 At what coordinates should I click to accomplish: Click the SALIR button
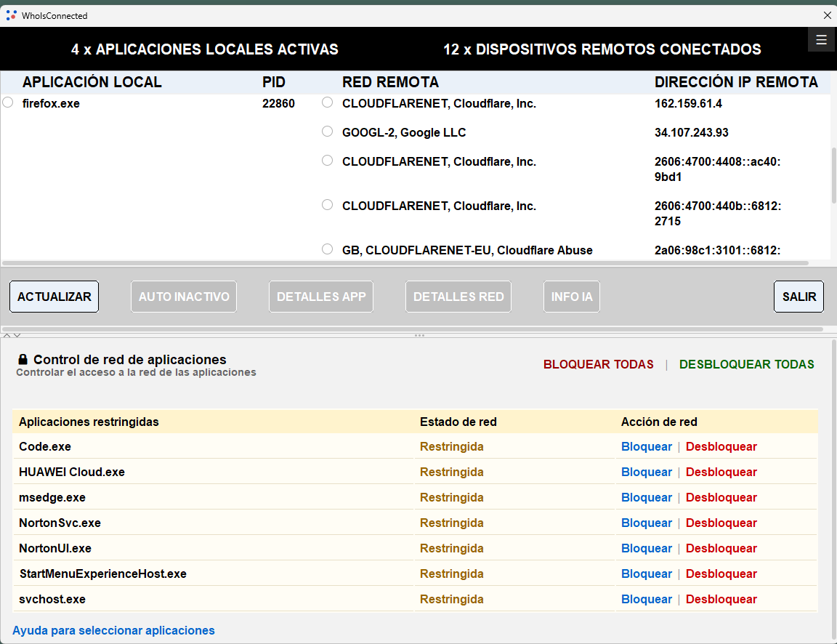pos(798,297)
